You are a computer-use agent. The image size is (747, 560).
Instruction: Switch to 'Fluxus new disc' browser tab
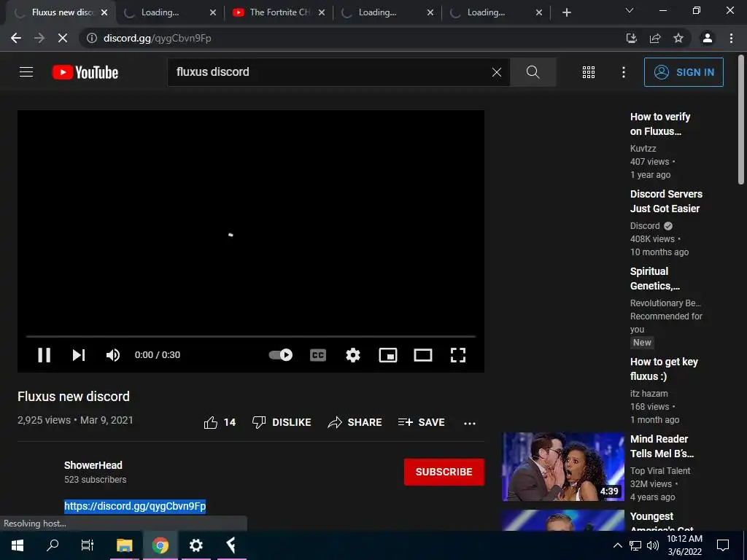tap(60, 12)
